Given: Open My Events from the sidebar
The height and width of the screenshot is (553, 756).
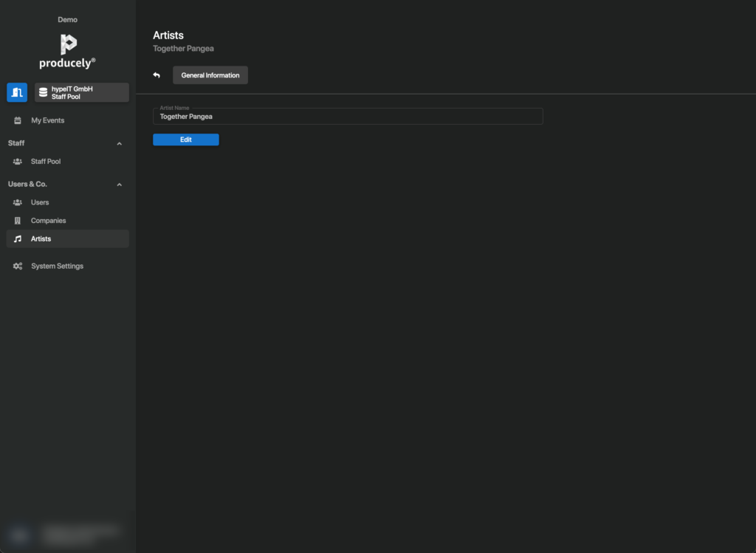Looking at the screenshot, I should 47,120.
